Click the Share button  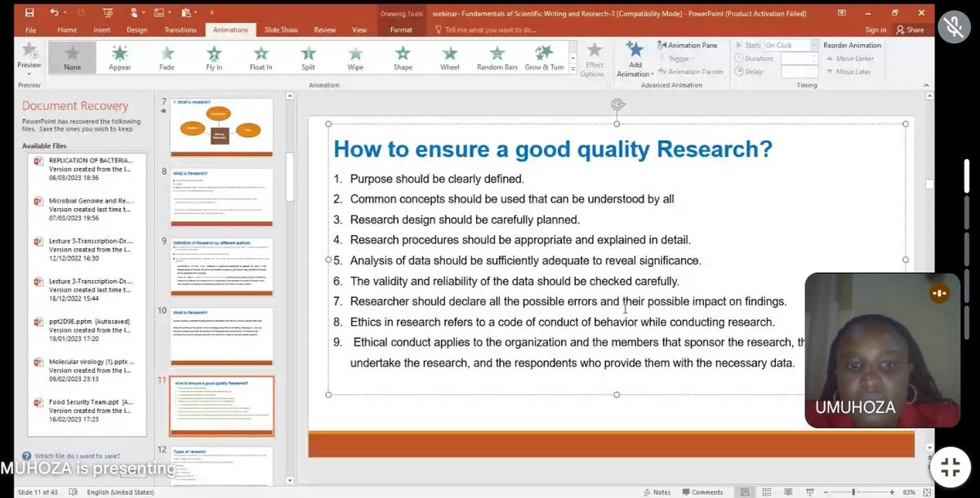[x=910, y=30]
